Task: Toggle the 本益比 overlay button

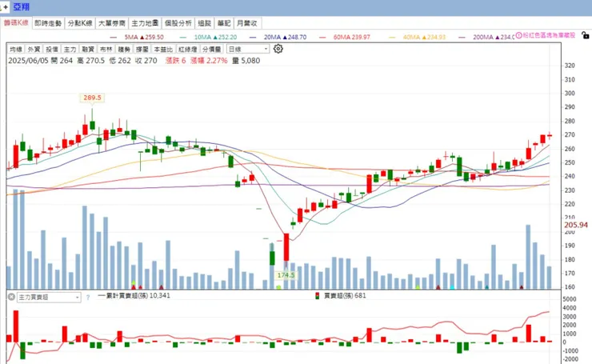Action: click(163, 49)
